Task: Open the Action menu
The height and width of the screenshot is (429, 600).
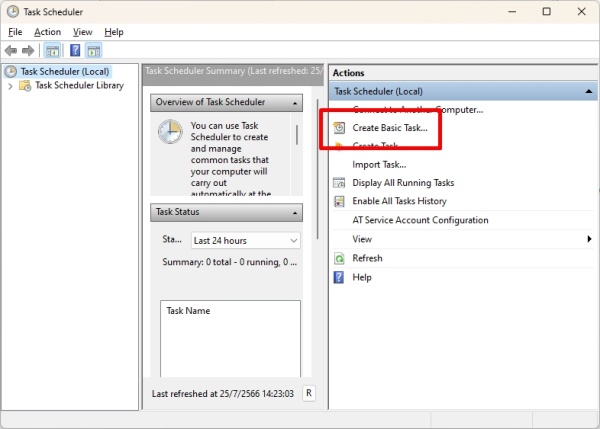Action: coord(47,32)
